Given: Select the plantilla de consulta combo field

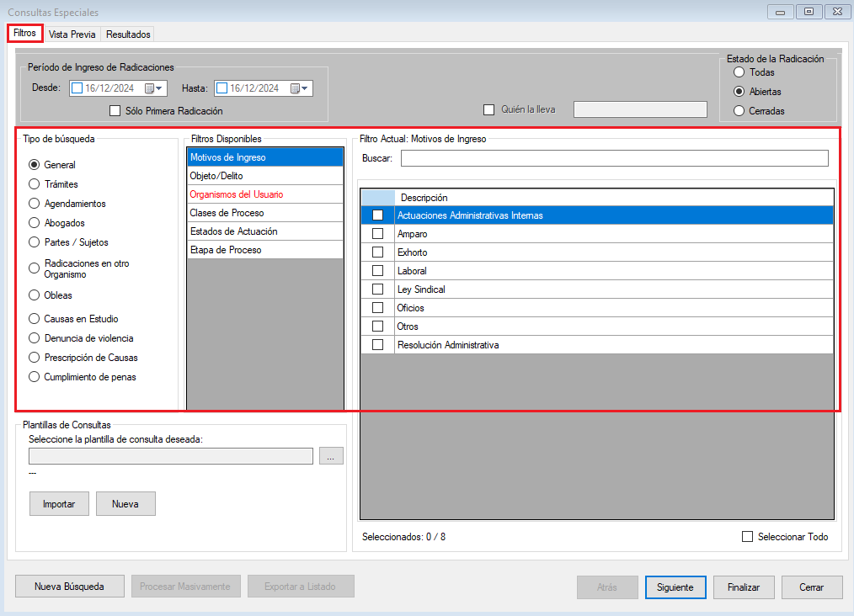Looking at the screenshot, I should (x=171, y=456).
